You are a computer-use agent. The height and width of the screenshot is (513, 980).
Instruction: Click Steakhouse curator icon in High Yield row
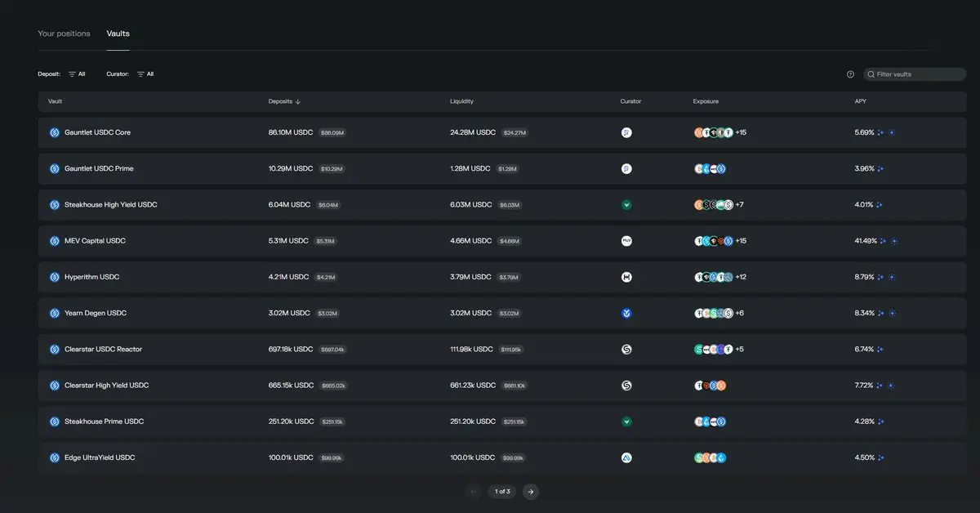(626, 204)
